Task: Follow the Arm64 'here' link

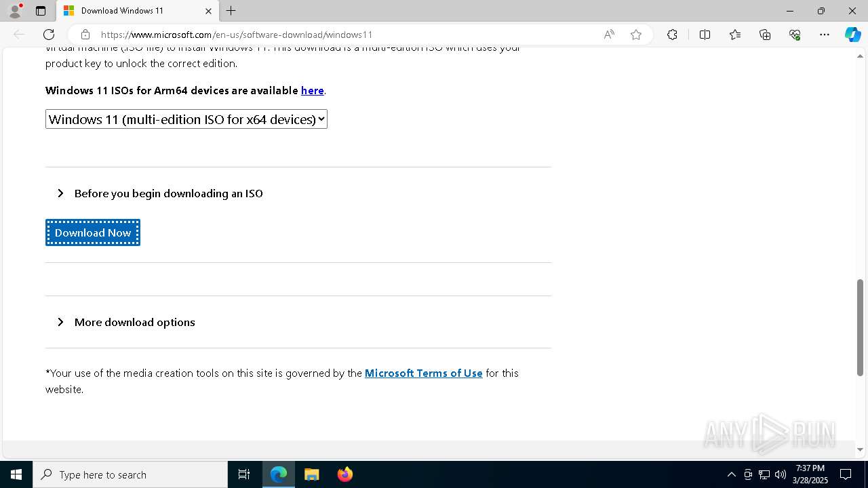Action: click(x=313, y=90)
